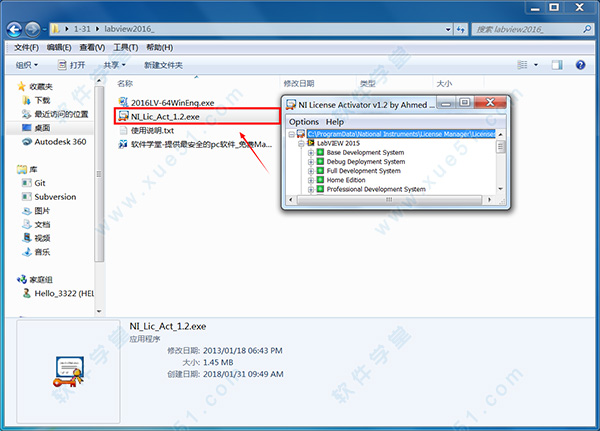Image resolution: width=600 pixels, height=431 pixels.
Task: Click green status square of Base Development System
Action: [x=320, y=152]
